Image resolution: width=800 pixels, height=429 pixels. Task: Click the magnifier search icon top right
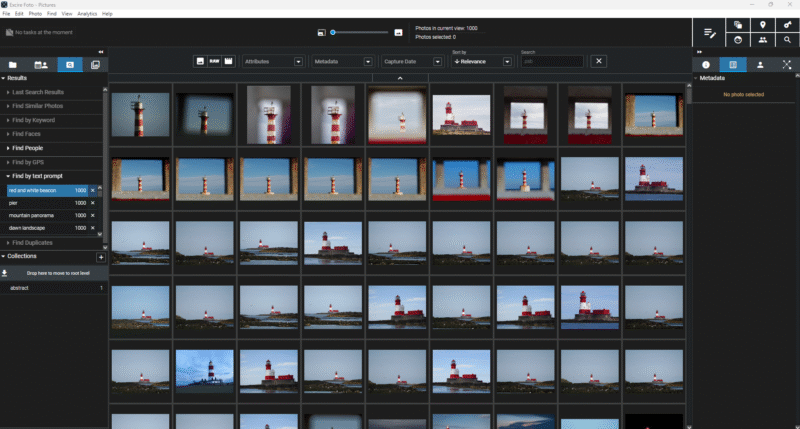[x=789, y=41]
